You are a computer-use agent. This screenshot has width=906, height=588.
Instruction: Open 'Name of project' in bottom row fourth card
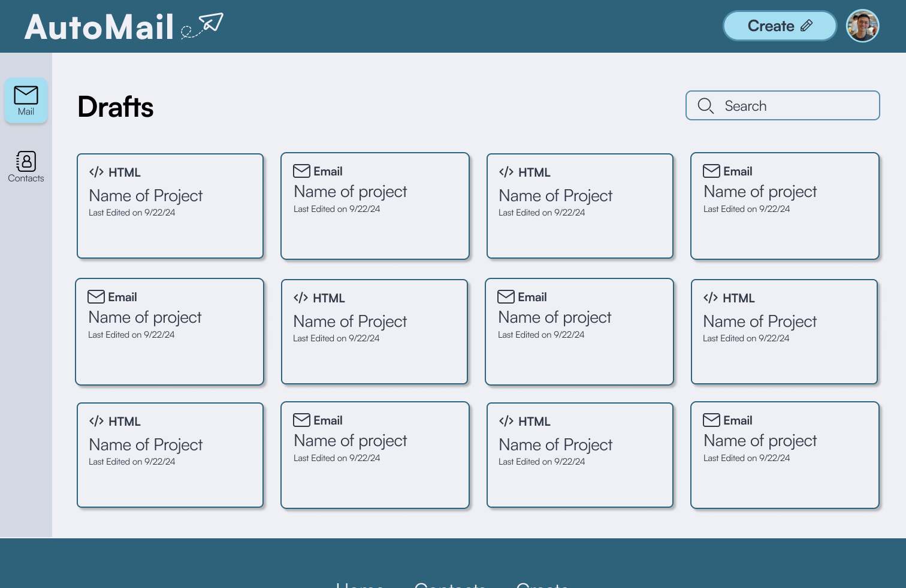(x=760, y=441)
